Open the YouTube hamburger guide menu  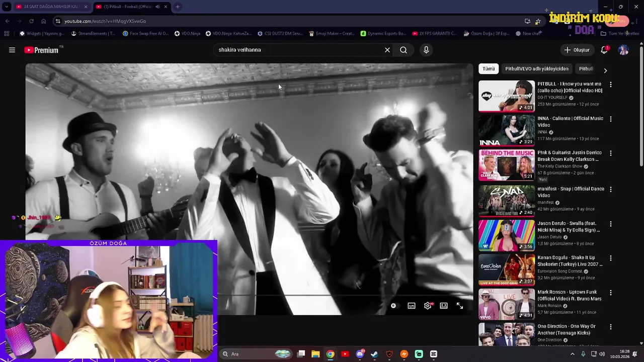[12, 50]
